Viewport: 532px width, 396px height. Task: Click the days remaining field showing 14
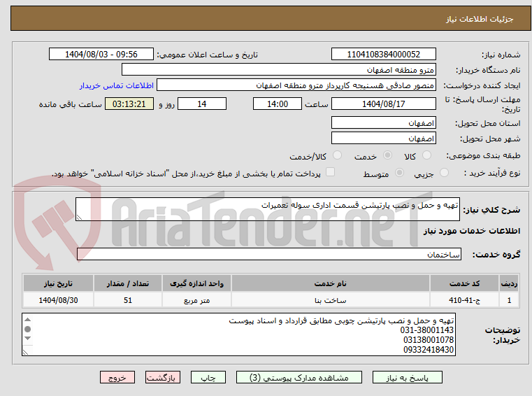coord(202,104)
